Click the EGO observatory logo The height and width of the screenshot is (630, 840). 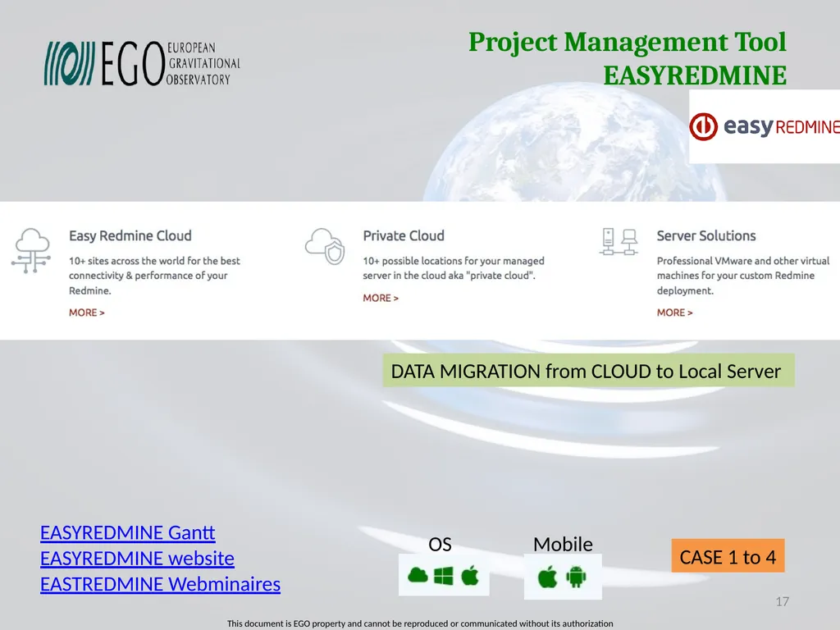[x=142, y=63]
